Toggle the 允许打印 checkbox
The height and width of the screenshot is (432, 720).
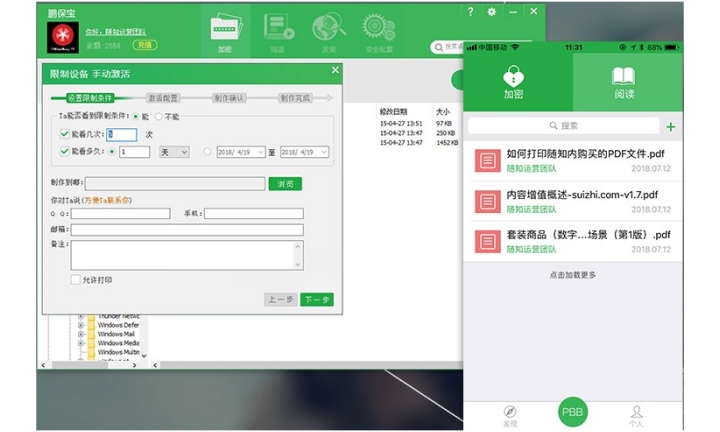click(x=75, y=280)
